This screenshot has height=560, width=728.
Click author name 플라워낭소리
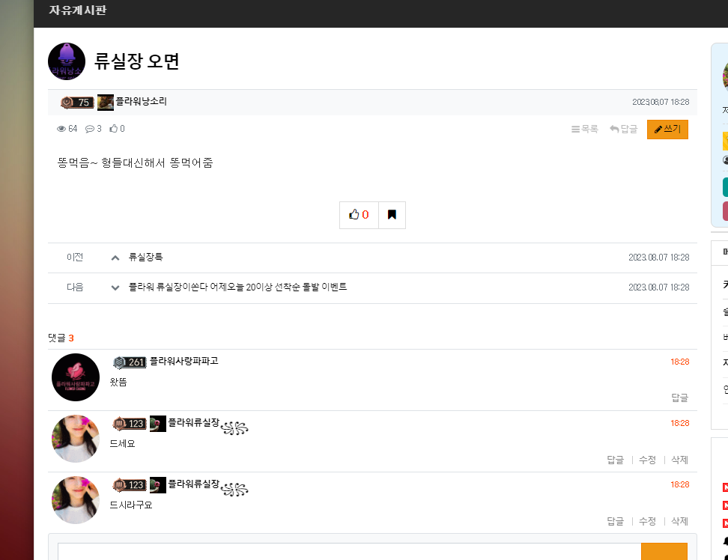coord(141,101)
